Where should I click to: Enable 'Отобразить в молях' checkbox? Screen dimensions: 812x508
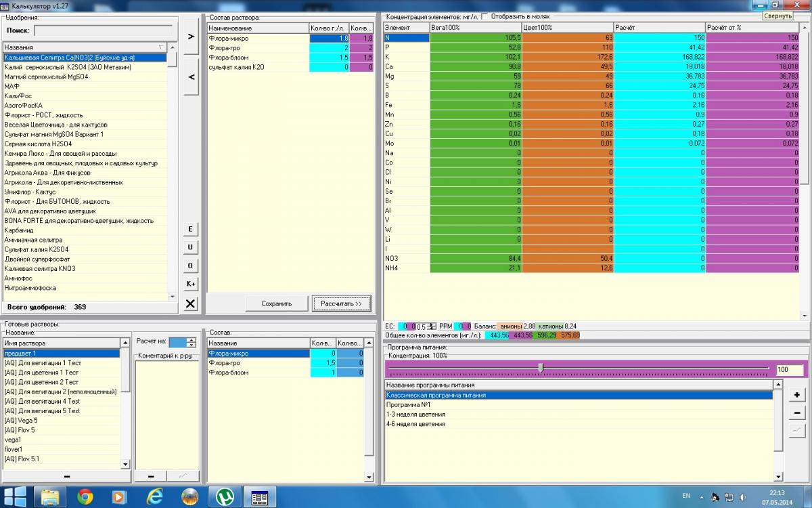point(484,16)
